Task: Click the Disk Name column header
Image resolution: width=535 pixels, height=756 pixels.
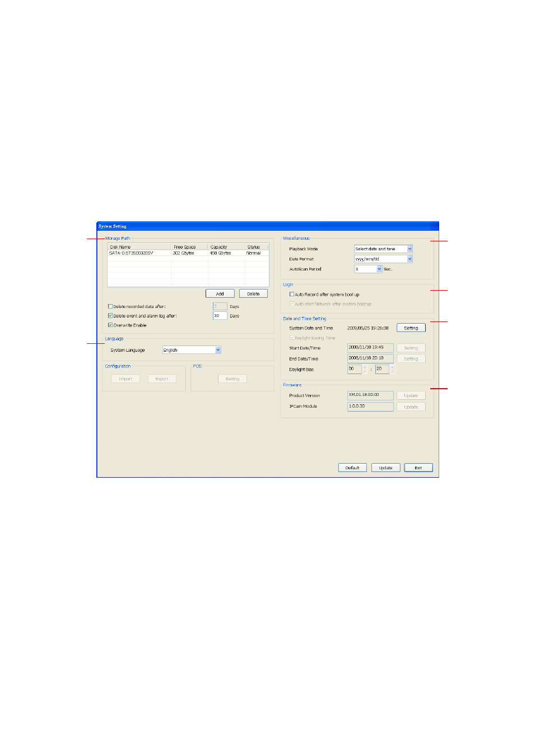Action: click(x=139, y=247)
